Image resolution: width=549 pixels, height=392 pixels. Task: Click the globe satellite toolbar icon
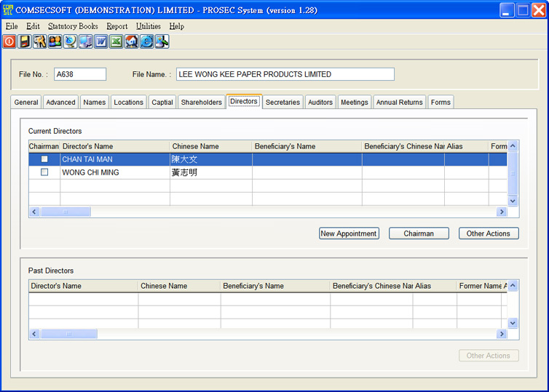71,41
